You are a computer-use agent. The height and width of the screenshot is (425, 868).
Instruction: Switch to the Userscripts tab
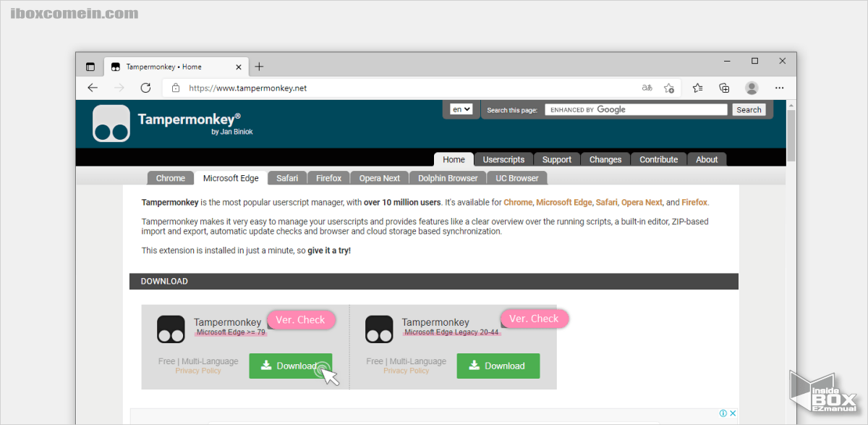coord(504,159)
